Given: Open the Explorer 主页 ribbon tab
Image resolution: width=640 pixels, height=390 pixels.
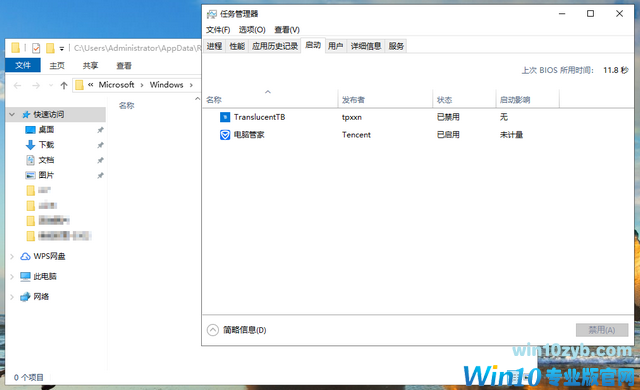Looking at the screenshot, I should point(57,66).
